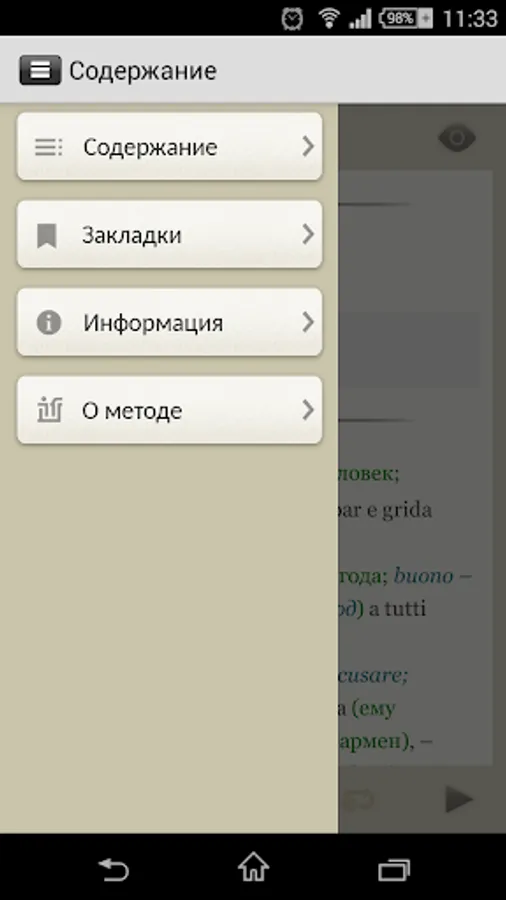Toggle the eye visibility icon
The height and width of the screenshot is (900, 506).
coord(457,138)
